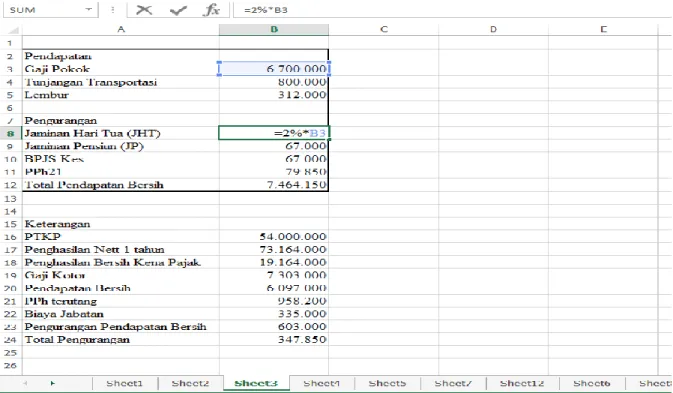Select the PPh terutang value 958.200
The image size is (673, 393).
point(274,301)
